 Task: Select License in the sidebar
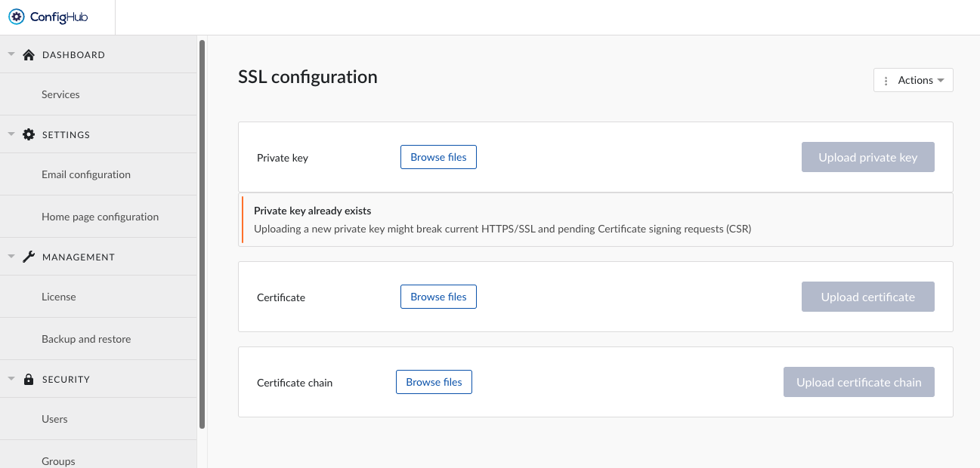59,297
